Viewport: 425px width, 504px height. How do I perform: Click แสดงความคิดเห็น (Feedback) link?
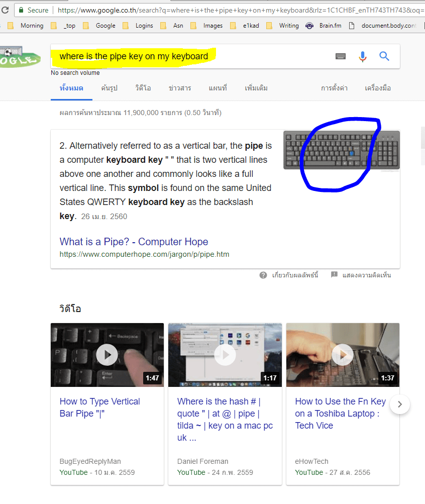click(367, 275)
